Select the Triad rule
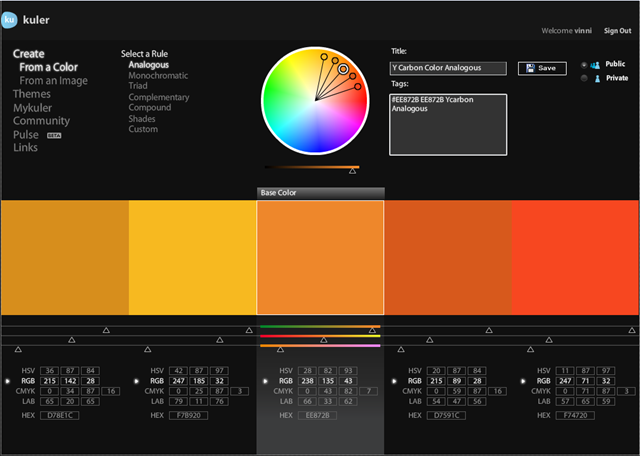640x456 pixels. (x=138, y=86)
